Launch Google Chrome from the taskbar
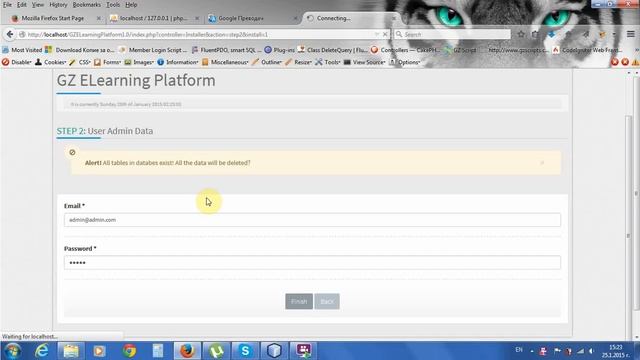 pos(129,351)
